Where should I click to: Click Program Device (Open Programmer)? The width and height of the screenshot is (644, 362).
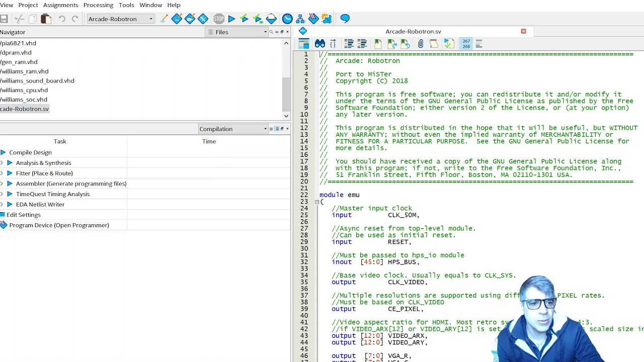59,225
